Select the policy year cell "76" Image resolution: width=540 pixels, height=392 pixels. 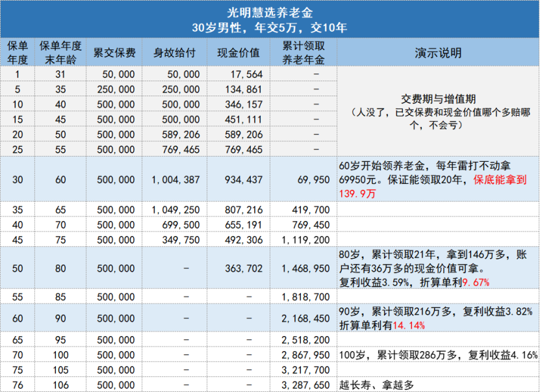18,385
